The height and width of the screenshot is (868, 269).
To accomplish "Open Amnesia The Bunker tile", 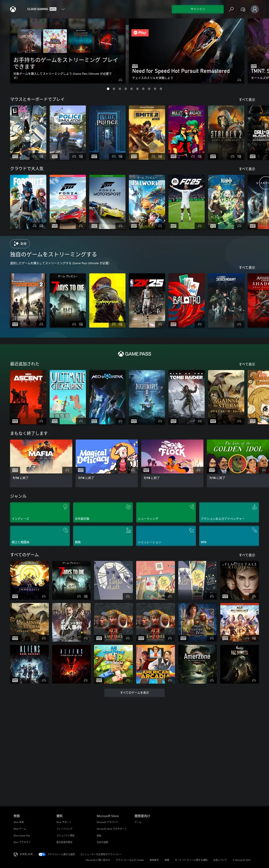I will (239, 664).
